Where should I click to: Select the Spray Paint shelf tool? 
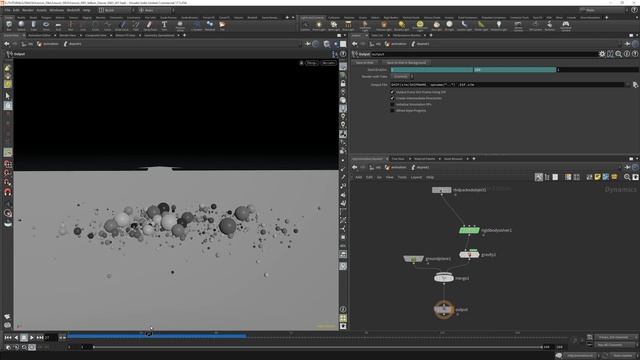149,26
